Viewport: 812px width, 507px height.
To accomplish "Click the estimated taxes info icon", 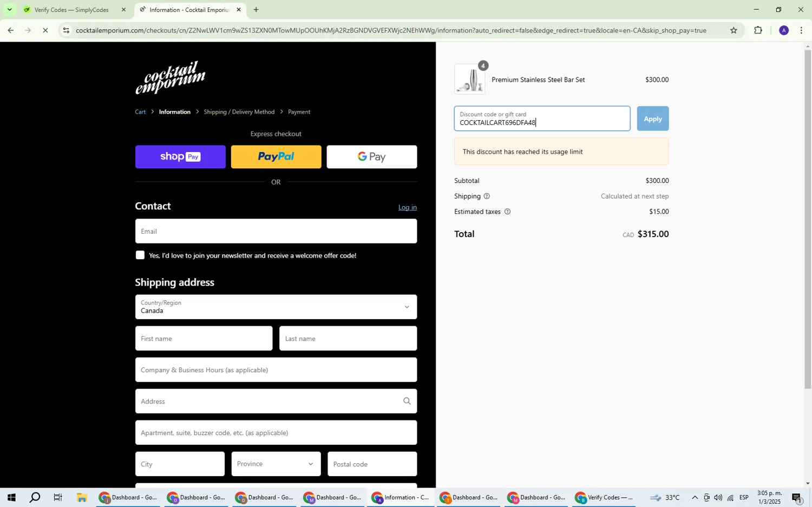I will click(x=507, y=212).
